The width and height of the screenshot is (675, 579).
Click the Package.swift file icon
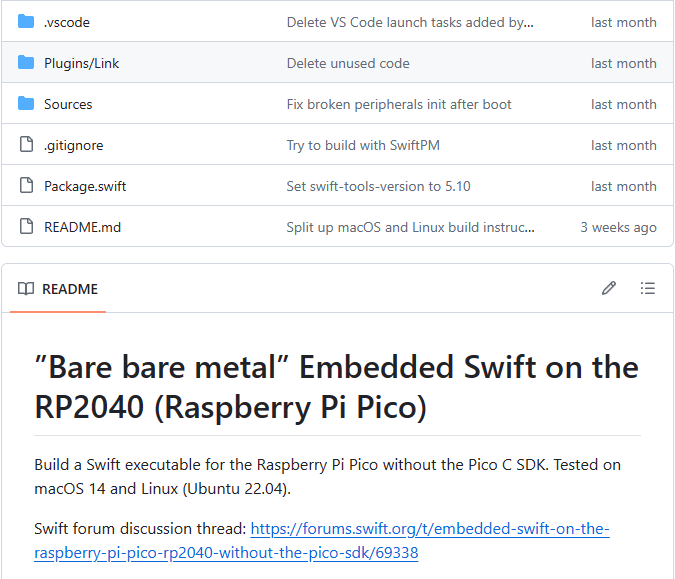(26, 186)
